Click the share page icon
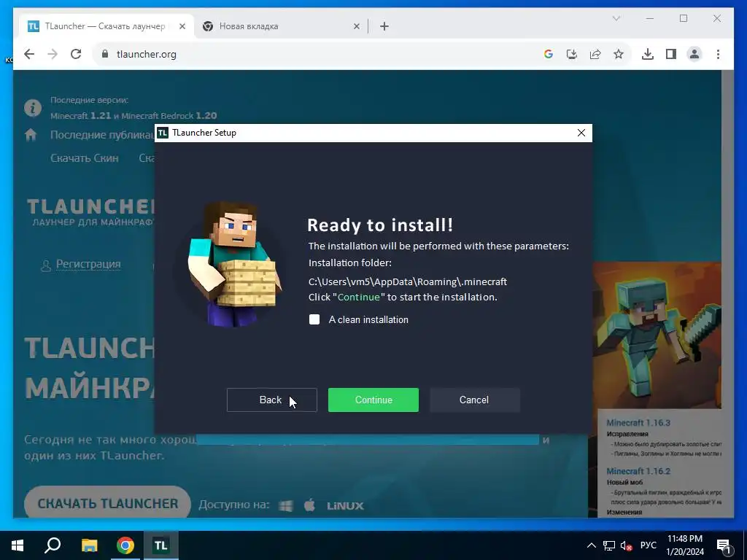Screen dimensions: 747x560 tap(595, 54)
